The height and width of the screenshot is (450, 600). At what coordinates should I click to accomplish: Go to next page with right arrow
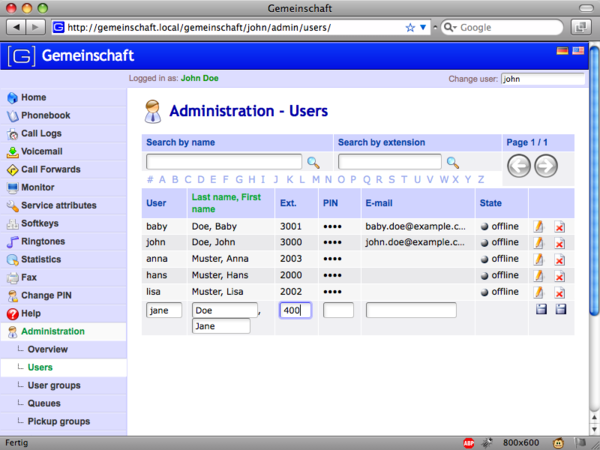(x=546, y=166)
